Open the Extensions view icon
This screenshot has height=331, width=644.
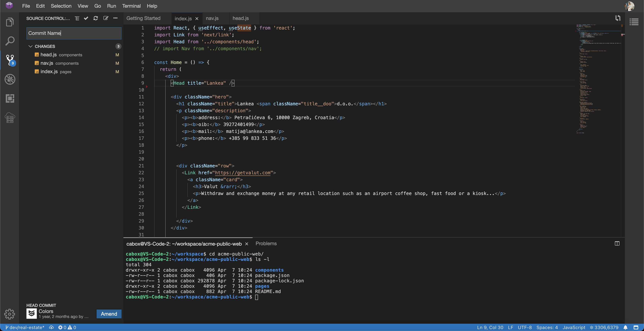click(10, 98)
